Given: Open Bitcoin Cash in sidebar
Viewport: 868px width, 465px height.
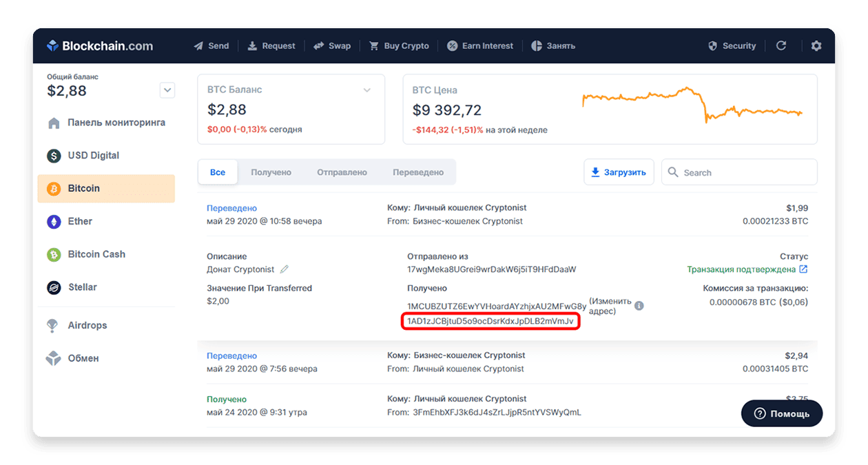Looking at the screenshot, I should tap(106, 254).
